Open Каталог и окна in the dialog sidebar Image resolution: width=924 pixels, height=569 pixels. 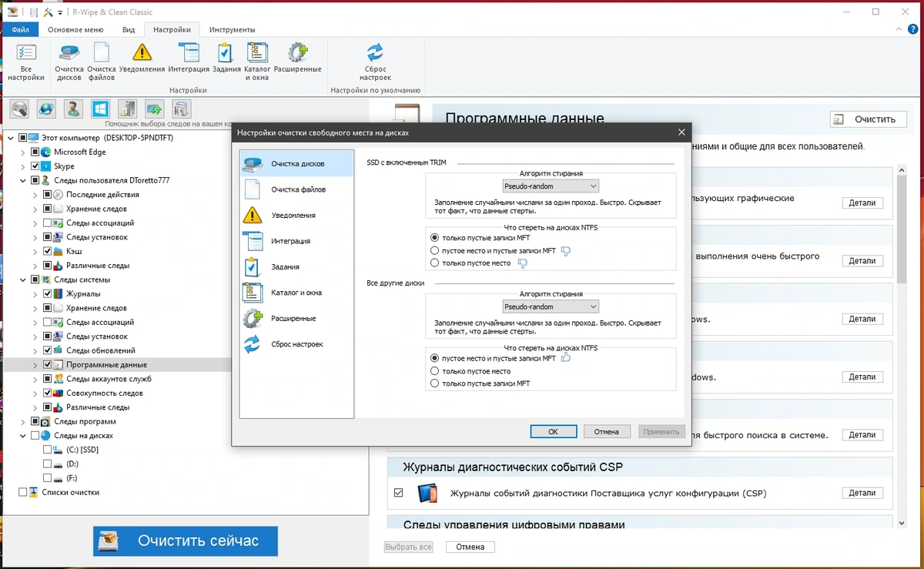(x=297, y=293)
